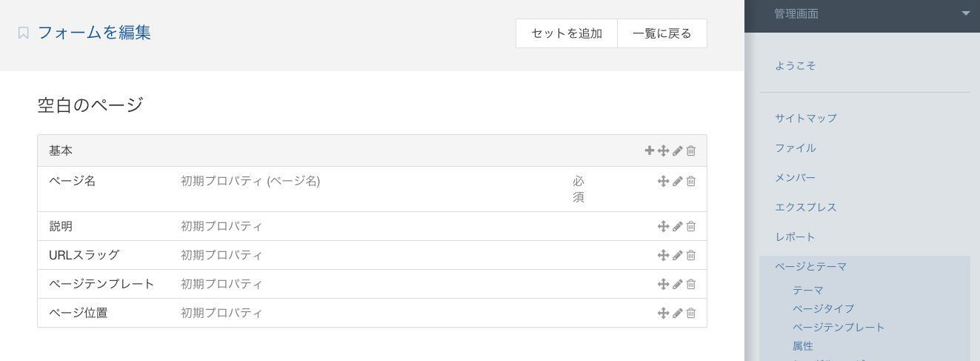Open ファイル in the sidebar
The height and width of the screenshot is (361, 980).
[796, 148]
